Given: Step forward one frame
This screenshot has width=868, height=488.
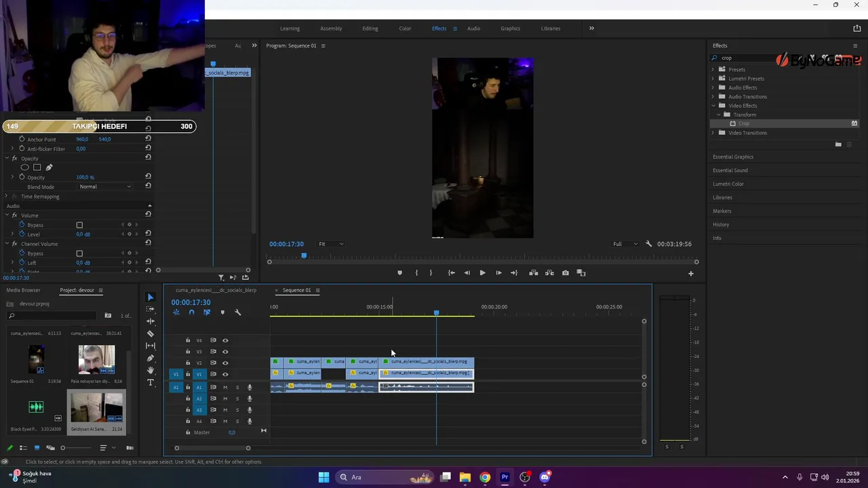Looking at the screenshot, I should 498,273.
